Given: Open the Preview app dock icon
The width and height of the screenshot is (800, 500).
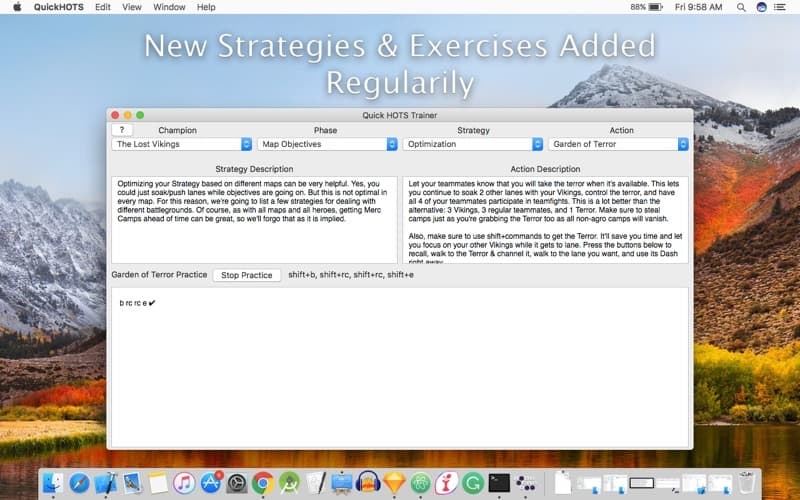Looking at the screenshot, I should 132,483.
